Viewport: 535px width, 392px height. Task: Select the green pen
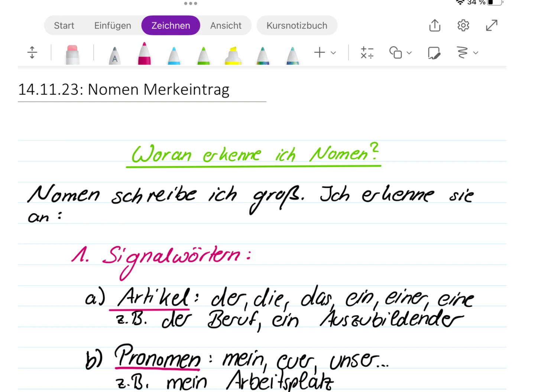(203, 55)
